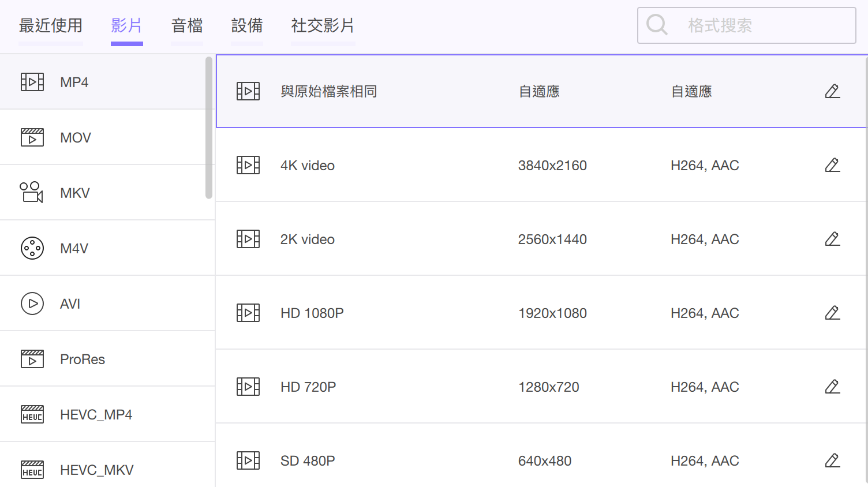868x487 pixels.
Task: Edit the 2K video preset with the pencil icon
Action: pos(832,239)
